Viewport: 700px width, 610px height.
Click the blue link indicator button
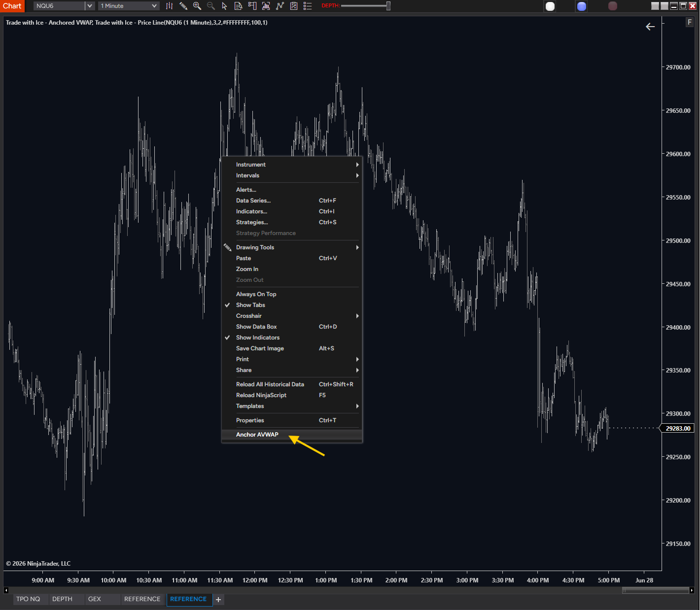coord(582,6)
